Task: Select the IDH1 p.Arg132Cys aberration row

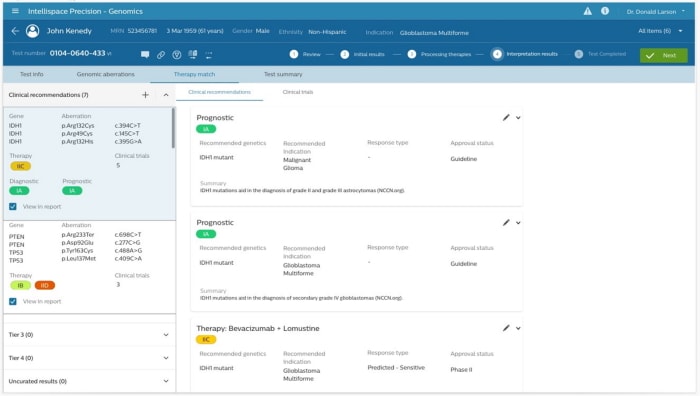Action: point(75,125)
